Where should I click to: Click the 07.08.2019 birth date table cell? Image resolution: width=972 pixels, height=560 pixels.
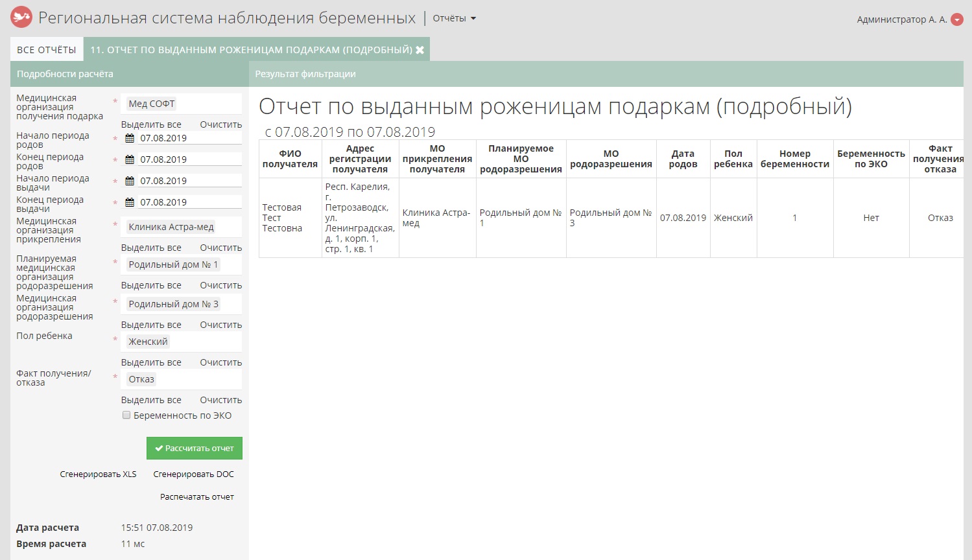pos(683,218)
